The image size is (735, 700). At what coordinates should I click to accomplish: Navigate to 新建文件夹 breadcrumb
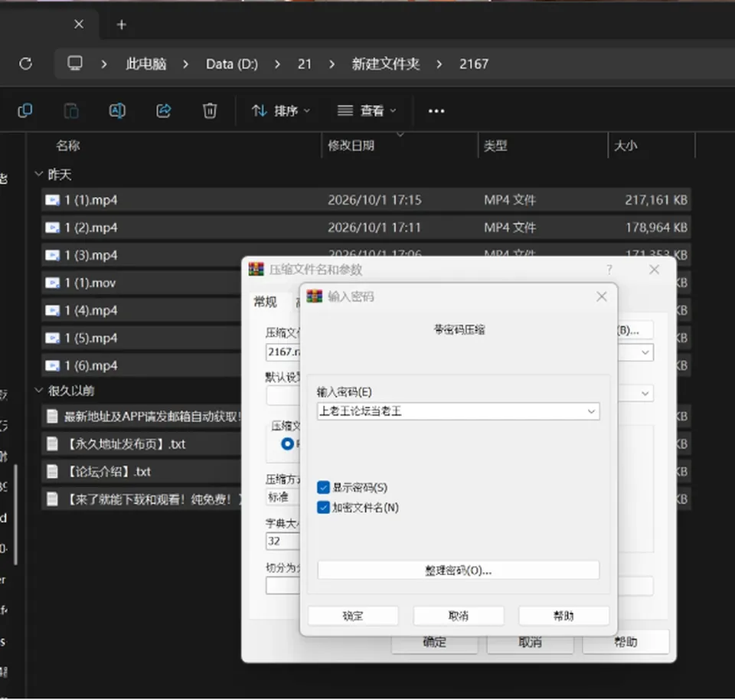(x=386, y=64)
